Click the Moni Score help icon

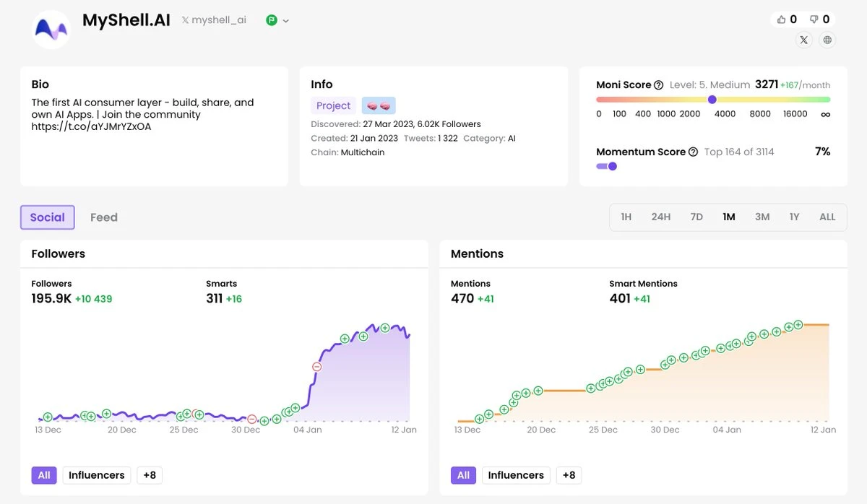658,85
